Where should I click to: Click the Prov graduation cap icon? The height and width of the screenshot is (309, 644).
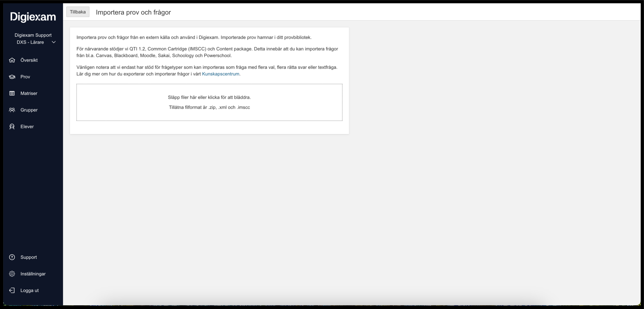point(12,76)
